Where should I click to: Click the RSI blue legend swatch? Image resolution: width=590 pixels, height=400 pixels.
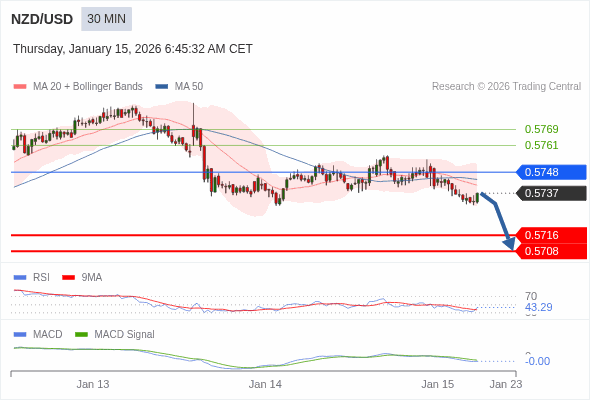pyautogui.click(x=20, y=278)
